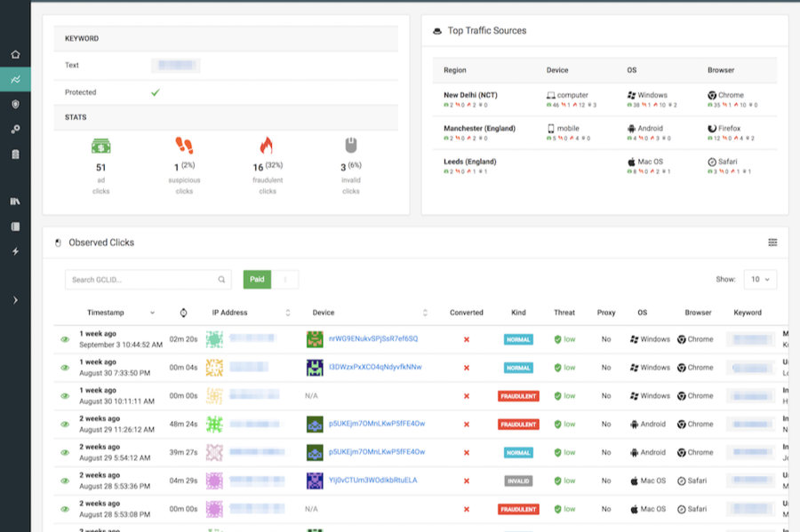Select the clipboard report sidebar icon

pos(15,154)
